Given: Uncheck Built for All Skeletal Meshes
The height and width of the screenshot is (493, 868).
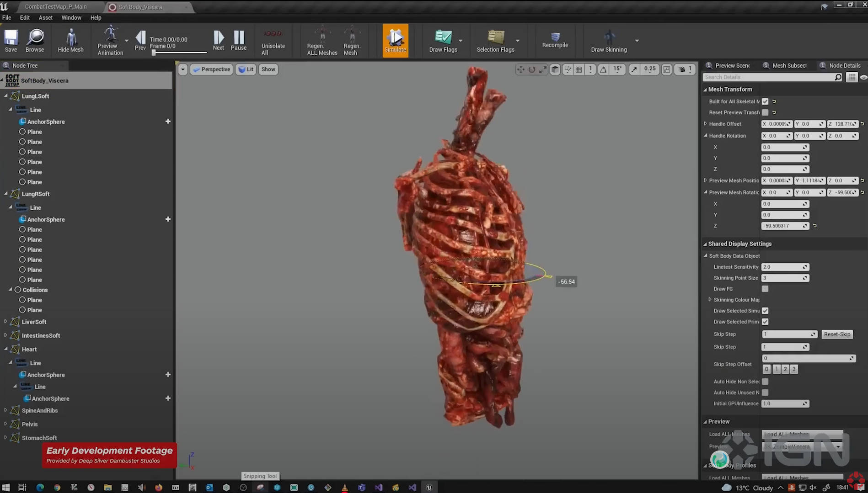Looking at the screenshot, I should click(765, 101).
